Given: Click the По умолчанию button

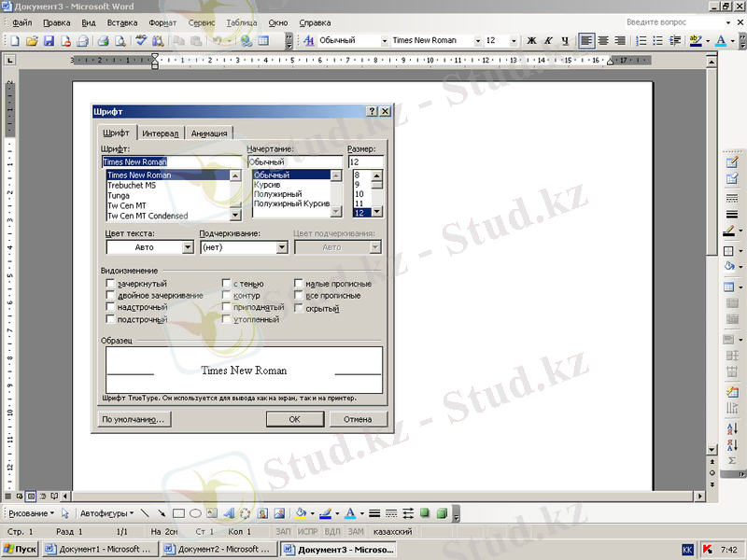Looking at the screenshot, I should [133, 419].
